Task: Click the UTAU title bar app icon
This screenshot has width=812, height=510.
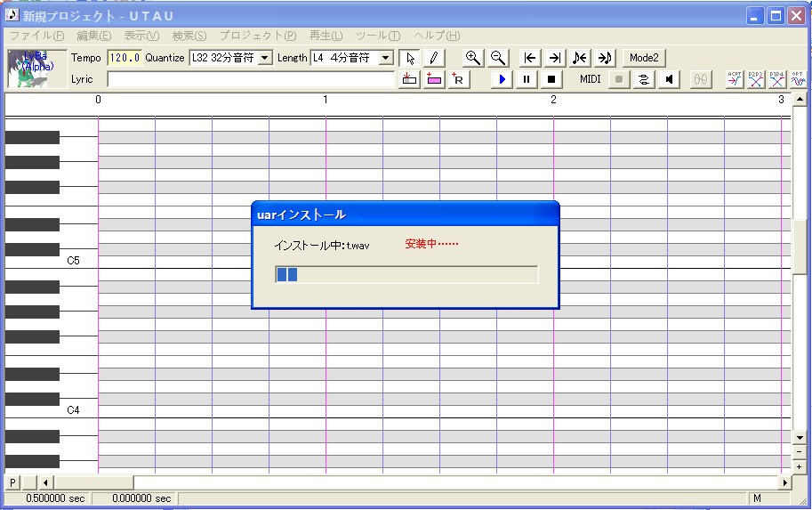Action: pyautogui.click(x=12, y=15)
